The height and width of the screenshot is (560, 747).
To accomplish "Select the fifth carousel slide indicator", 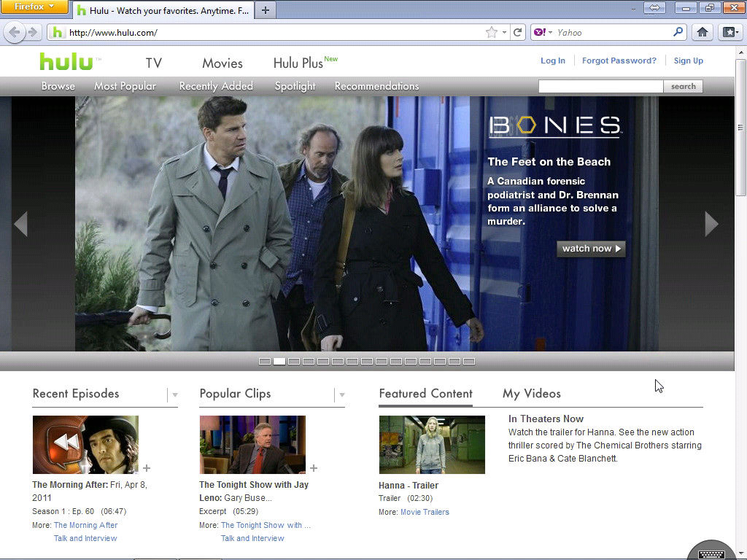I will 323,362.
